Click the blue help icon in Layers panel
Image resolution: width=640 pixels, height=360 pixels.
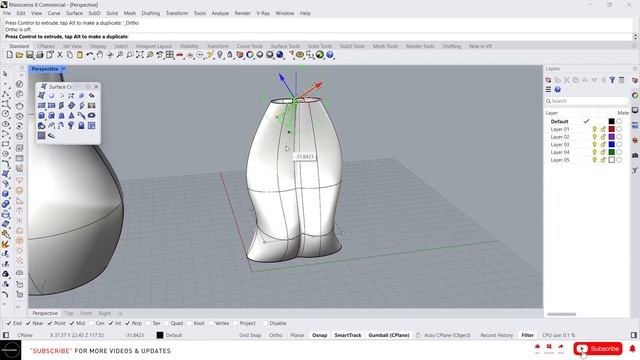tap(558, 89)
